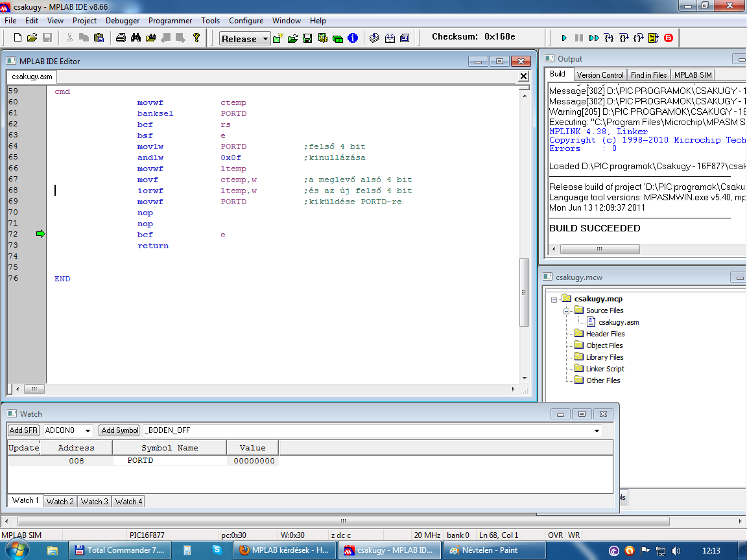Click the Animate double-arrow icon

click(x=594, y=38)
